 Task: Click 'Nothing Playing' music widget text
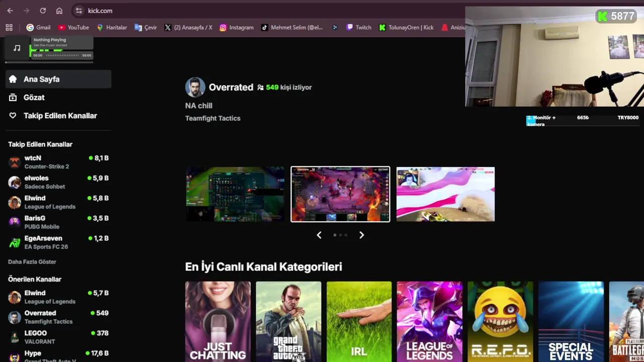point(50,40)
